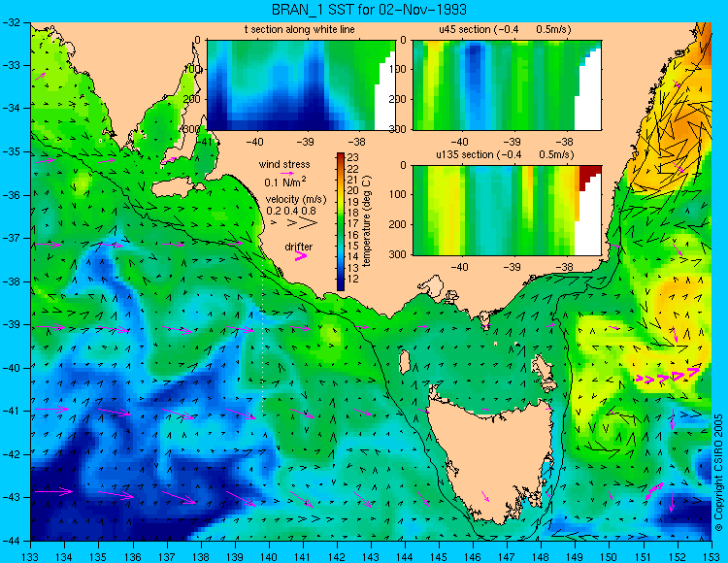Click the magenta drifter track near longitude 152

click(669, 376)
